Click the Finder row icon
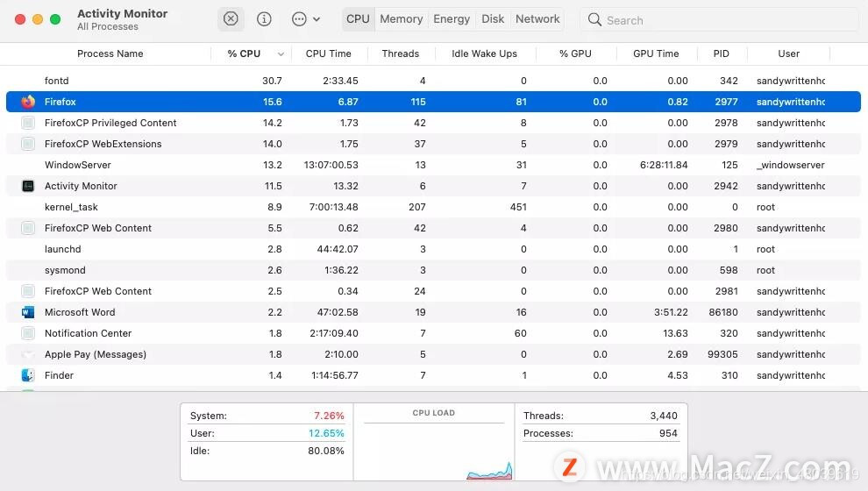868x491 pixels. pyautogui.click(x=28, y=375)
